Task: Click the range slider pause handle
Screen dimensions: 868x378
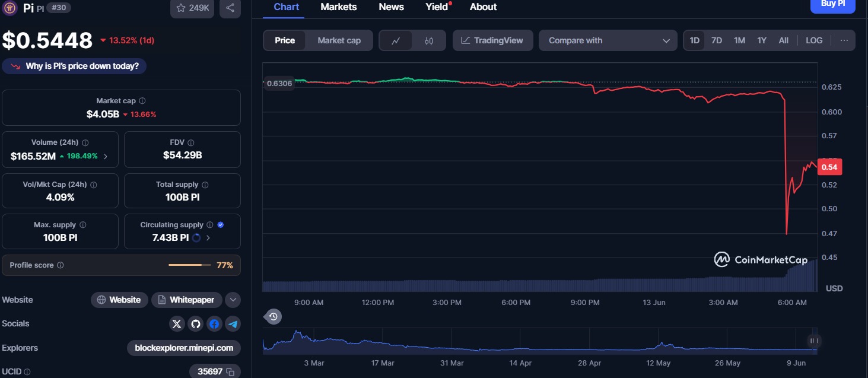Action: [x=814, y=341]
